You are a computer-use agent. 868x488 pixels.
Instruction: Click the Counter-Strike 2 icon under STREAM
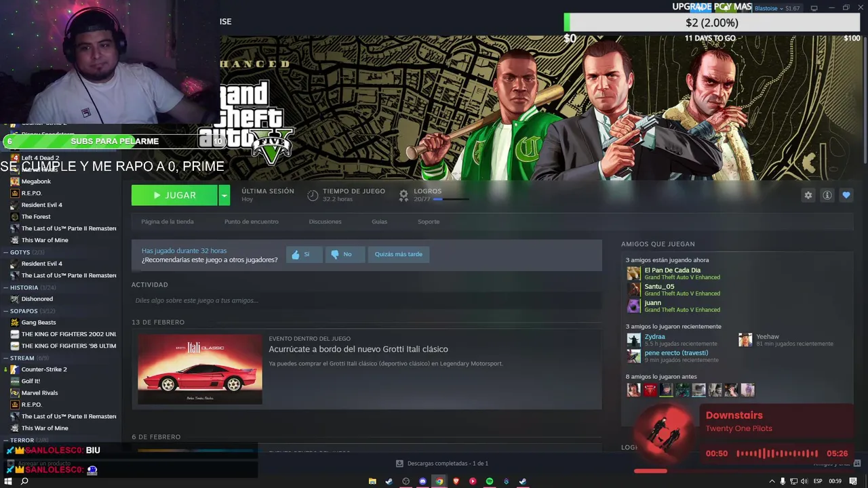pos(15,369)
